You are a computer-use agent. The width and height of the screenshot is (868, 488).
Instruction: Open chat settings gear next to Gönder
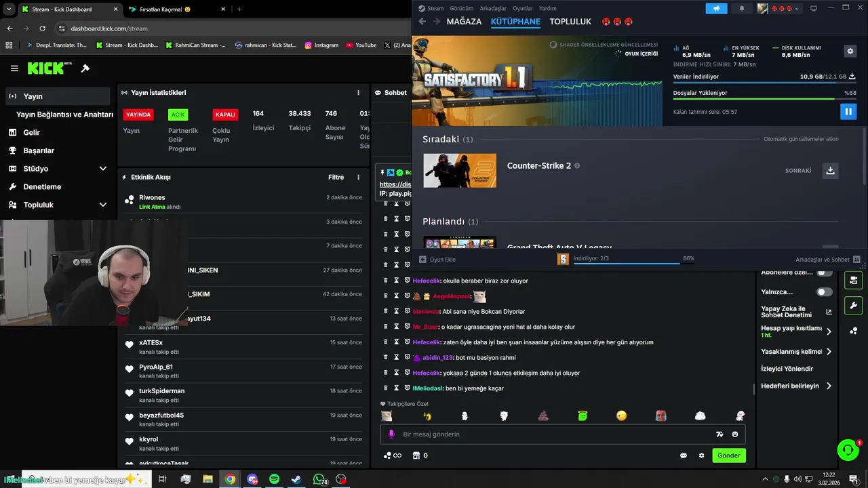pyautogui.click(x=702, y=455)
